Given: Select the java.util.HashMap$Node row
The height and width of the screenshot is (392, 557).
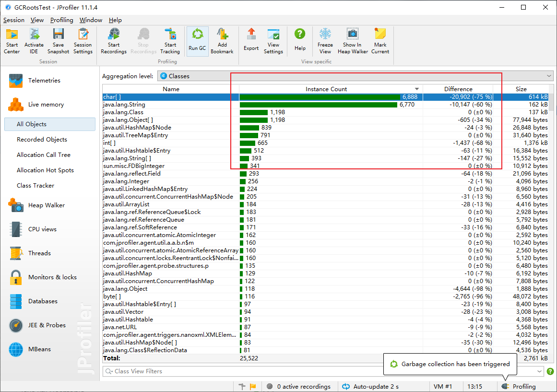Looking at the screenshot, I should coord(325,128).
